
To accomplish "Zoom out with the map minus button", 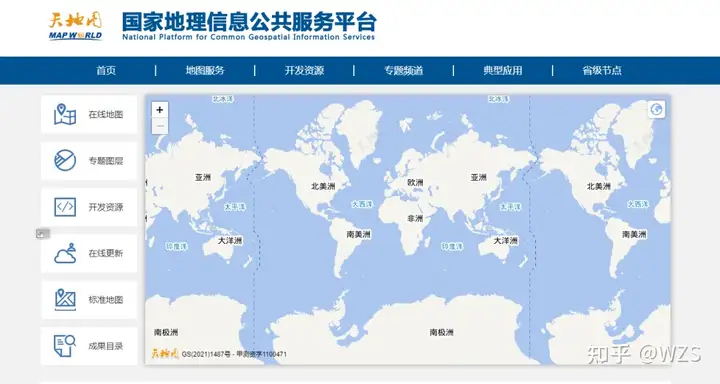I will (x=160, y=126).
